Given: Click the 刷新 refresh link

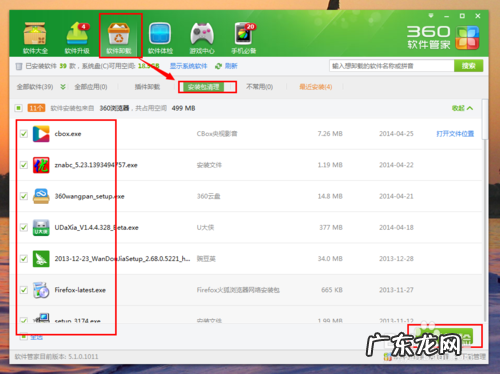Looking at the screenshot, I should coord(231,66).
